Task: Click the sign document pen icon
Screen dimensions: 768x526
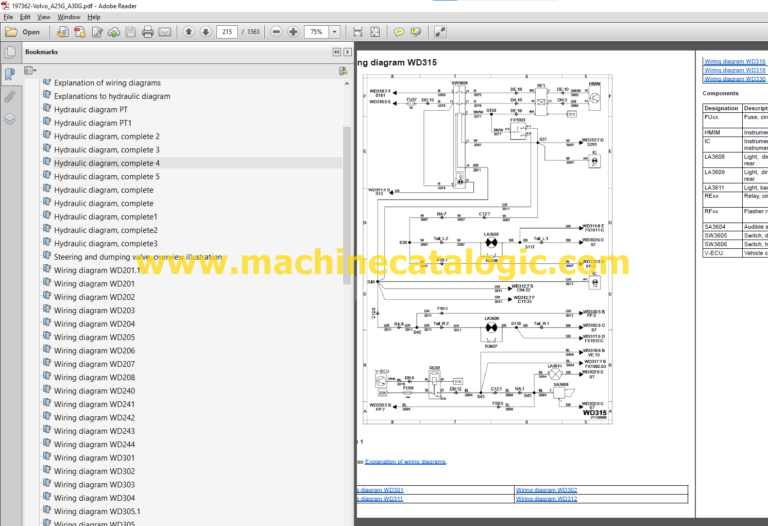Action: 97,32
